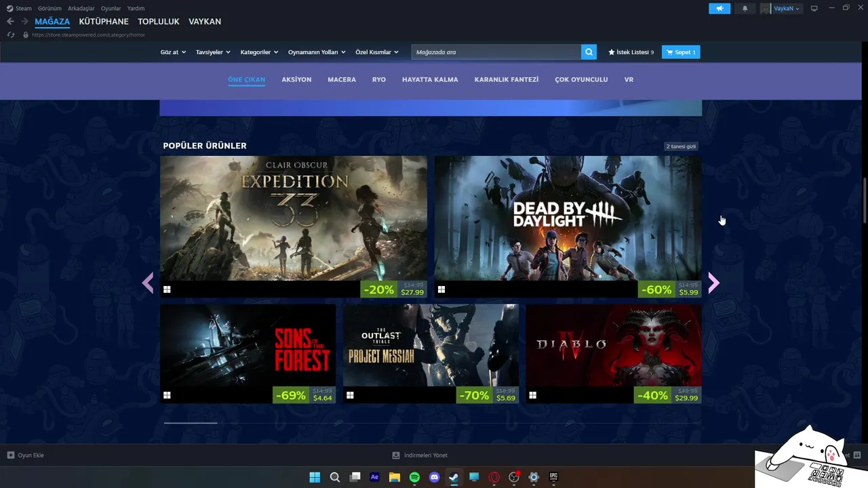Open the Windows Start menu
The image size is (868, 488).
(x=315, y=477)
